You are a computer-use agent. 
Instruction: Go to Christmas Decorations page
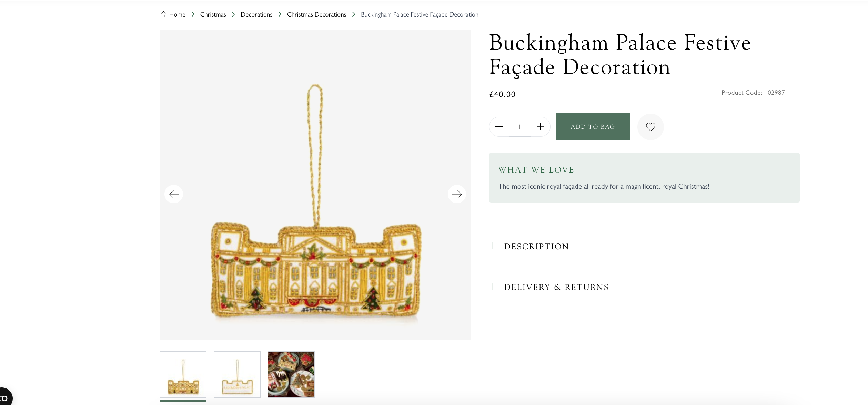coord(316,14)
